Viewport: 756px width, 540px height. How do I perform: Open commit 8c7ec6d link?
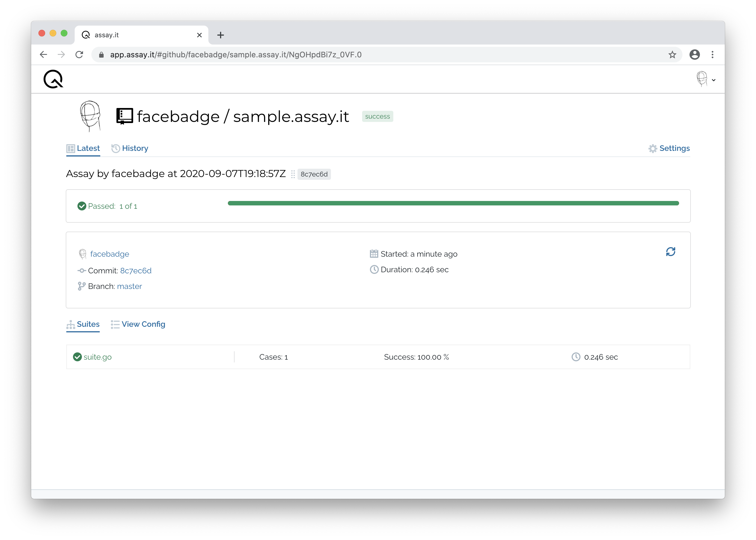tap(136, 271)
